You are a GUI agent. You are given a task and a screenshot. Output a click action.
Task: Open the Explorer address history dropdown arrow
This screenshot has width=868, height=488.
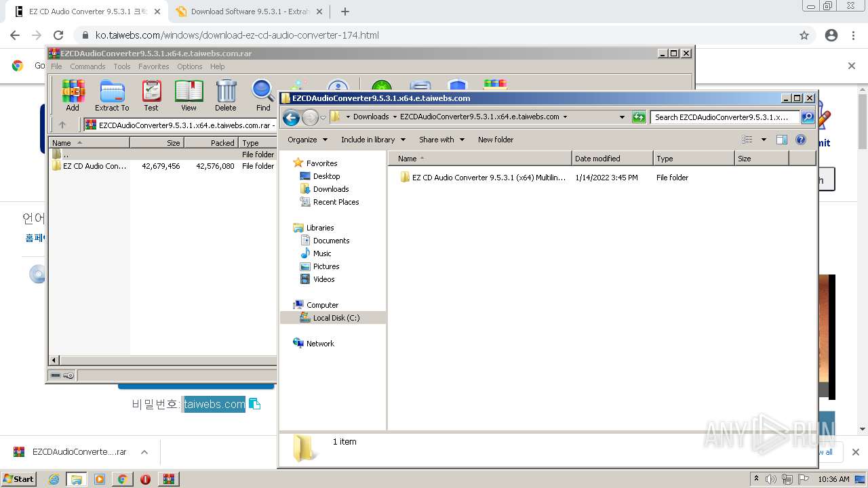622,117
